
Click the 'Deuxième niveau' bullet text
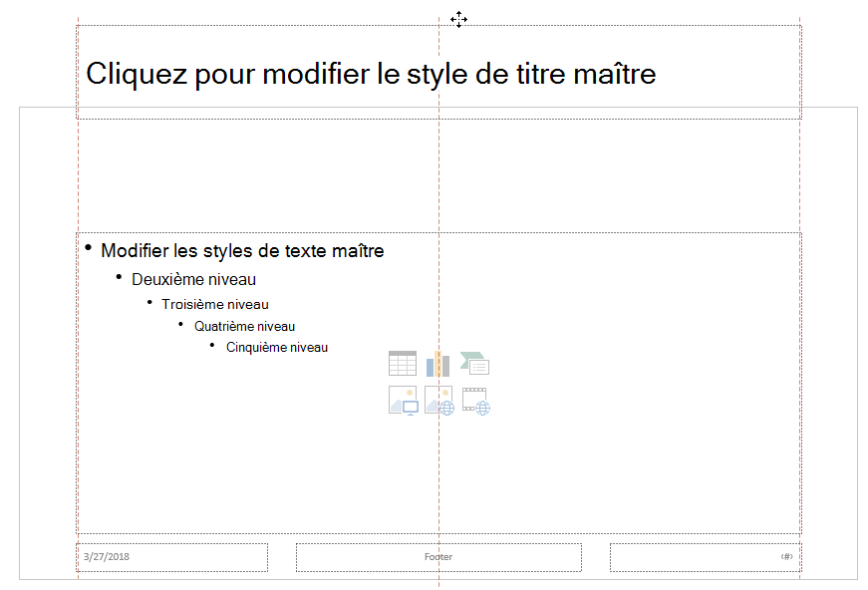(193, 279)
